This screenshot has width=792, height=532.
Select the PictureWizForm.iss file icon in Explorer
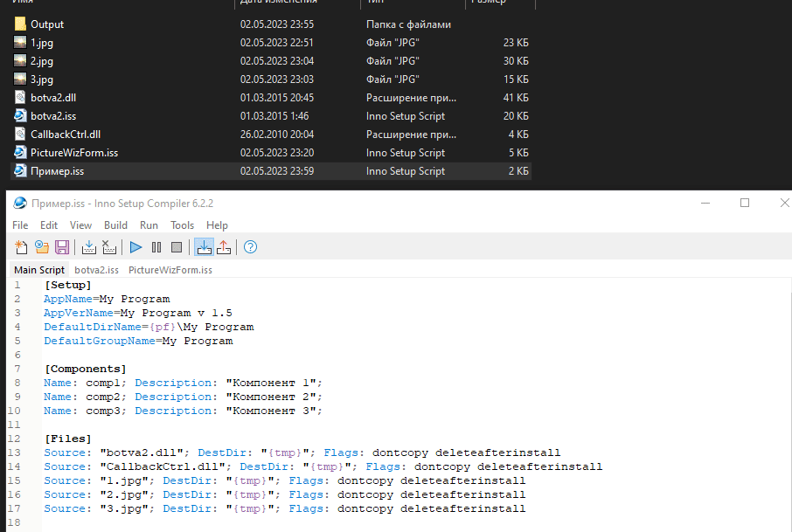[20, 152]
